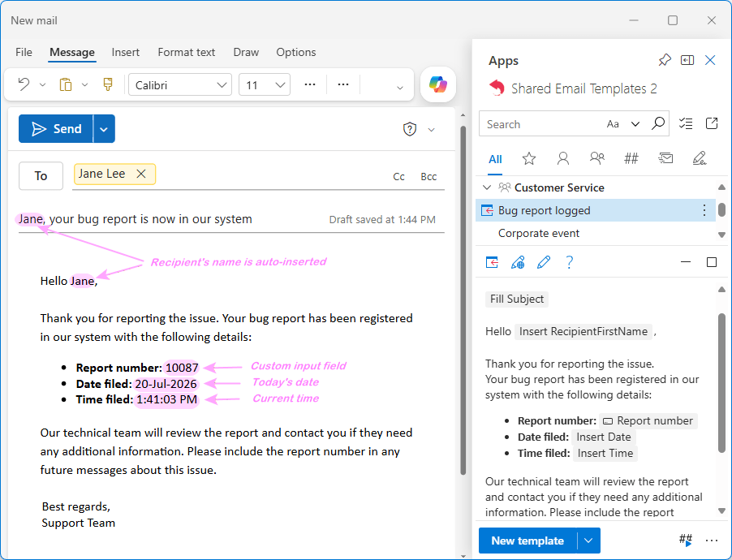Show the Cc field
Screen dimensions: 732x560
(x=398, y=177)
